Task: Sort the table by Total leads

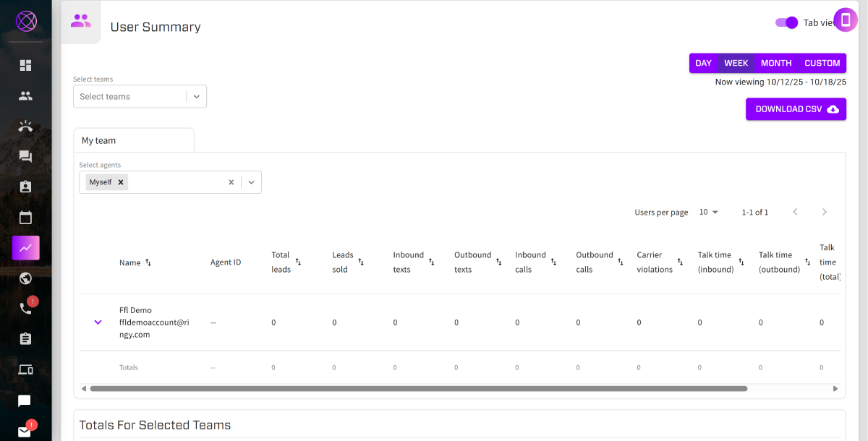Action: click(297, 262)
